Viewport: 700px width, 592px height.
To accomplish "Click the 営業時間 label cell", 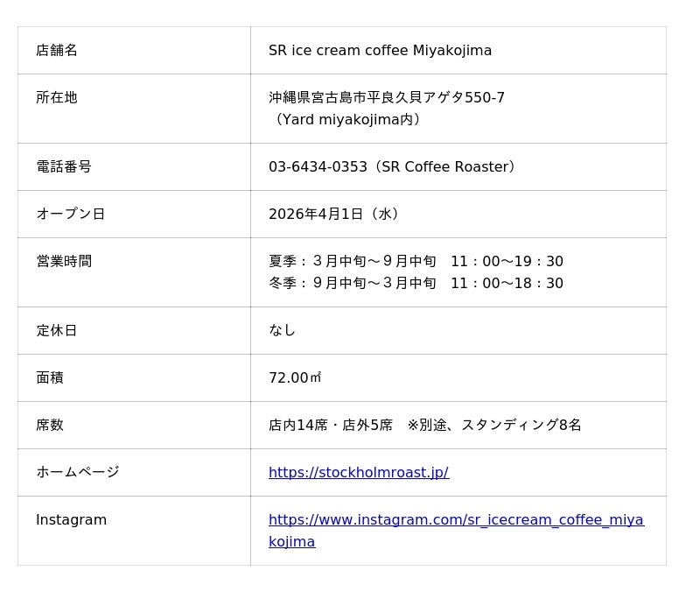I will 64,261.
